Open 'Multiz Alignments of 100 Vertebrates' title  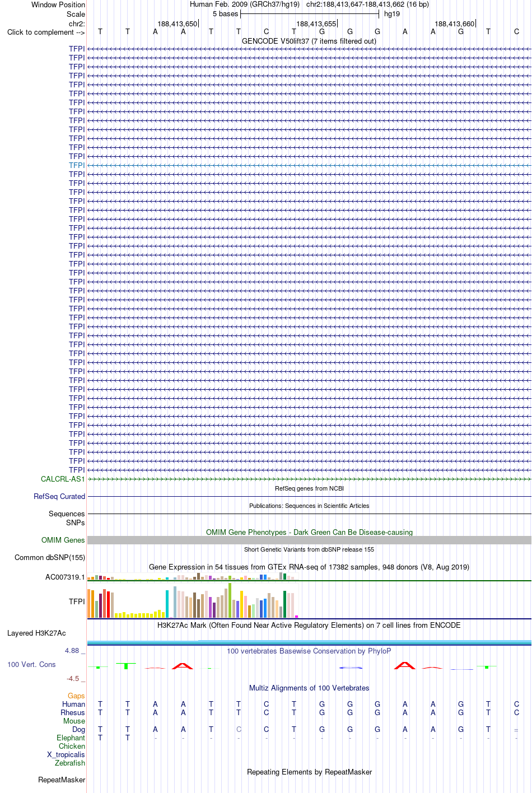tap(309, 688)
